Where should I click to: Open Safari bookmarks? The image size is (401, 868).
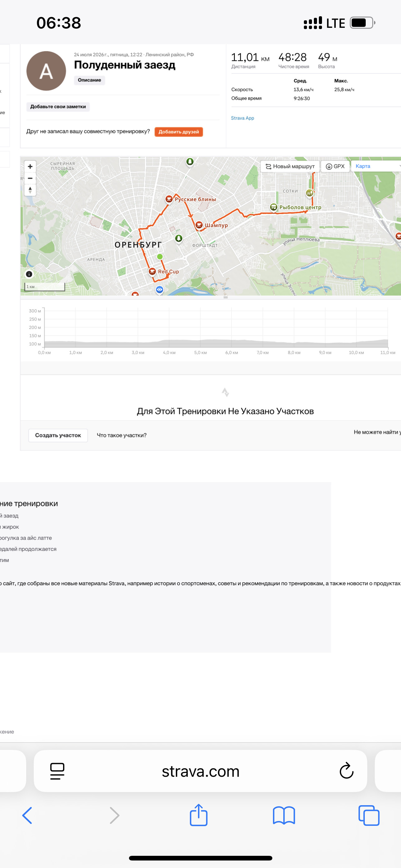pos(284,815)
